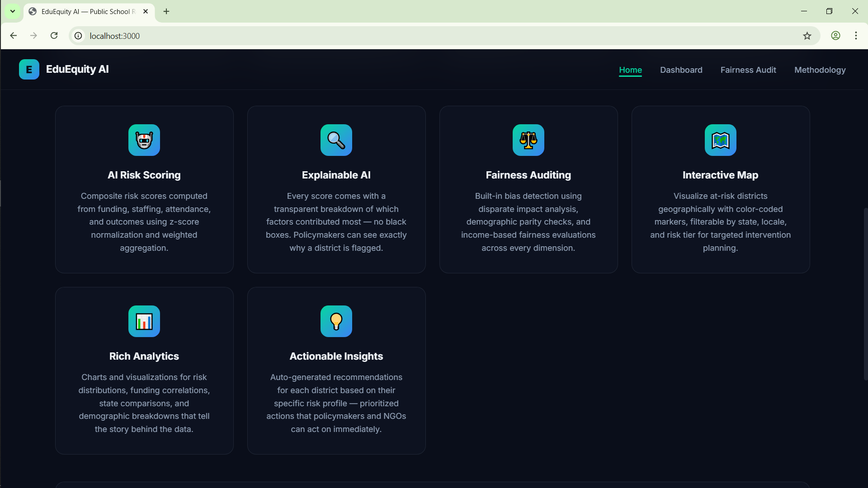This screenshot has height=488, width=868.
Task: Open the browser profile icon
Action: (835, 36)
